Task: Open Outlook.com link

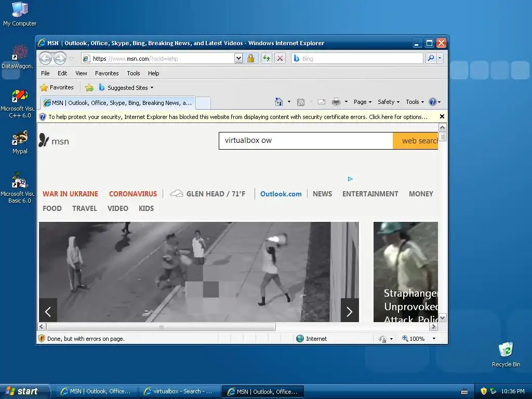Action: [x=281, y=194]
